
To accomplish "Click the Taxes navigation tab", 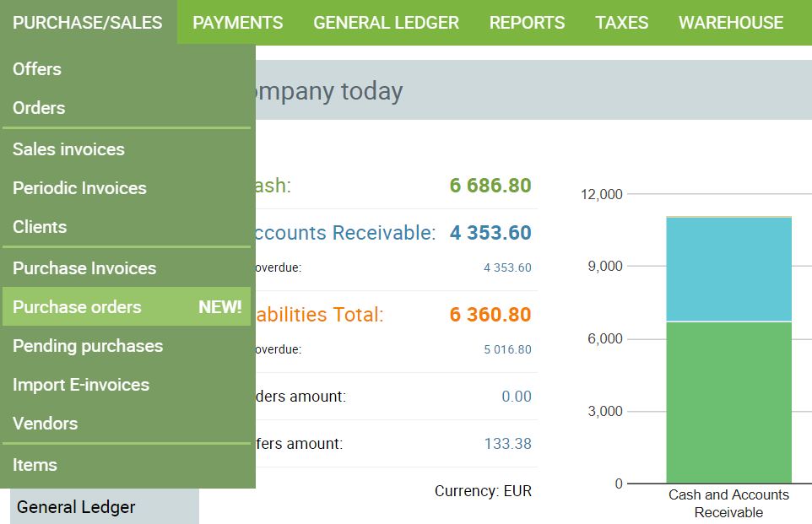I will (621, 23).
